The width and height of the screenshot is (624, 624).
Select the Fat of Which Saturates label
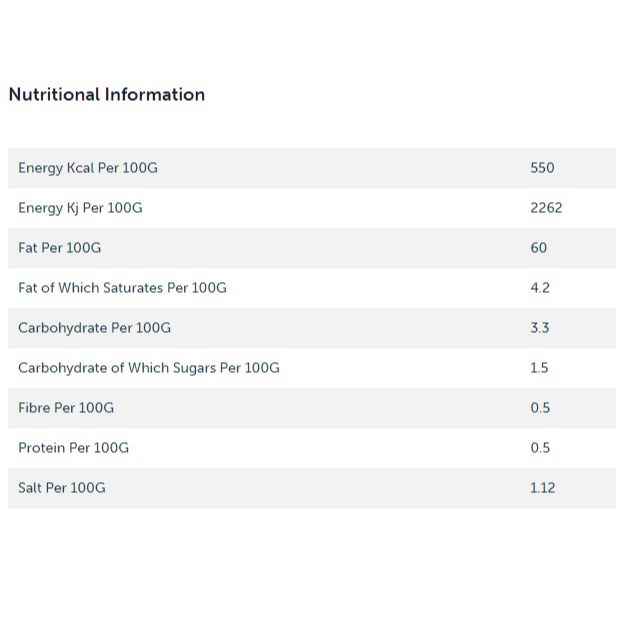point(122,288)
